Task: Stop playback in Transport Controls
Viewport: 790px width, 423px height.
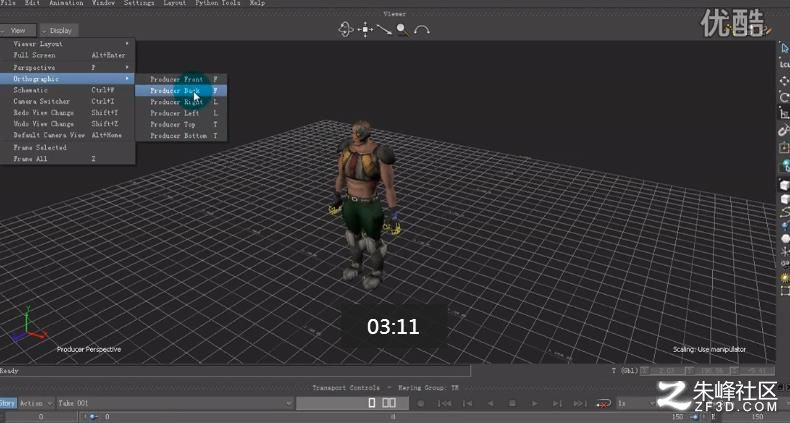Action: 512,403
